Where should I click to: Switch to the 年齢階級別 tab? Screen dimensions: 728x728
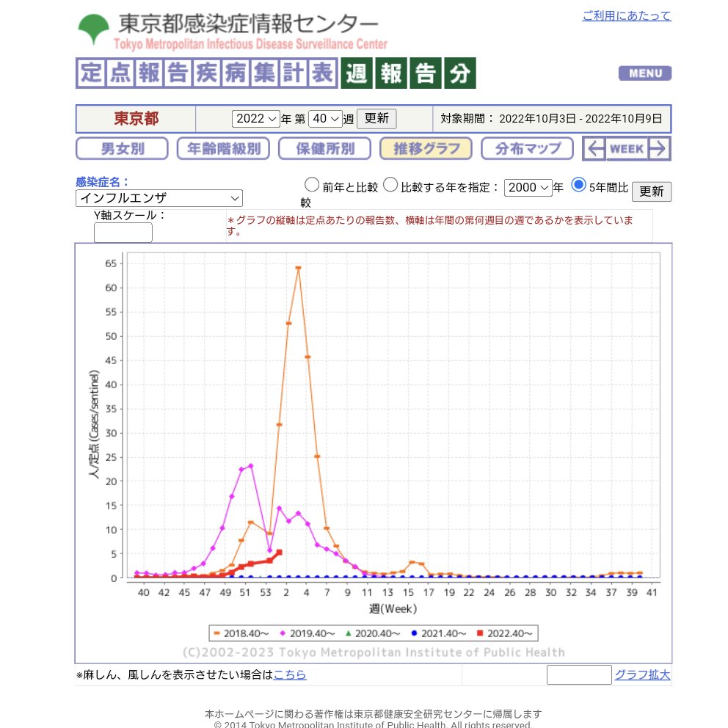click(223, 148)
